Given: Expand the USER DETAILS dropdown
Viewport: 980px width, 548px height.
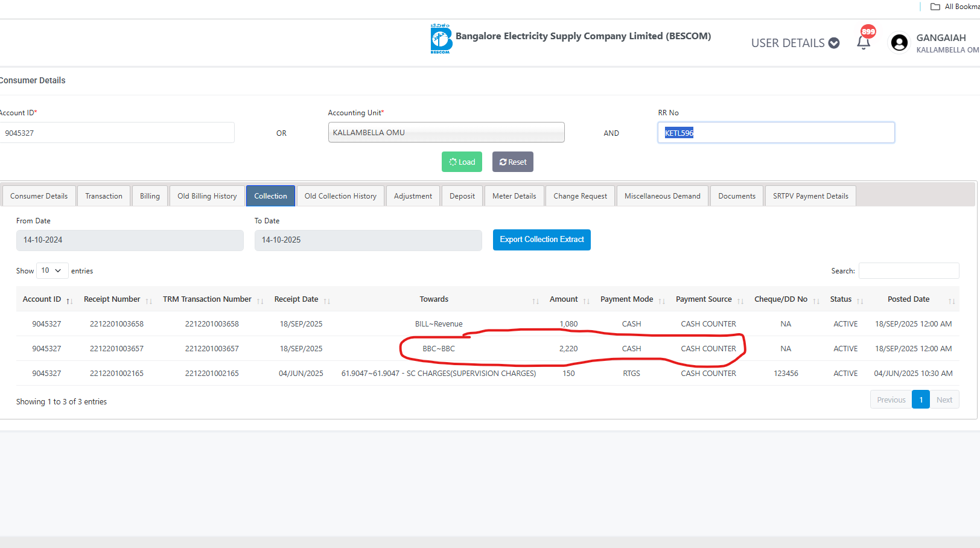Looking at the screenshot, I should coord(795,43).
